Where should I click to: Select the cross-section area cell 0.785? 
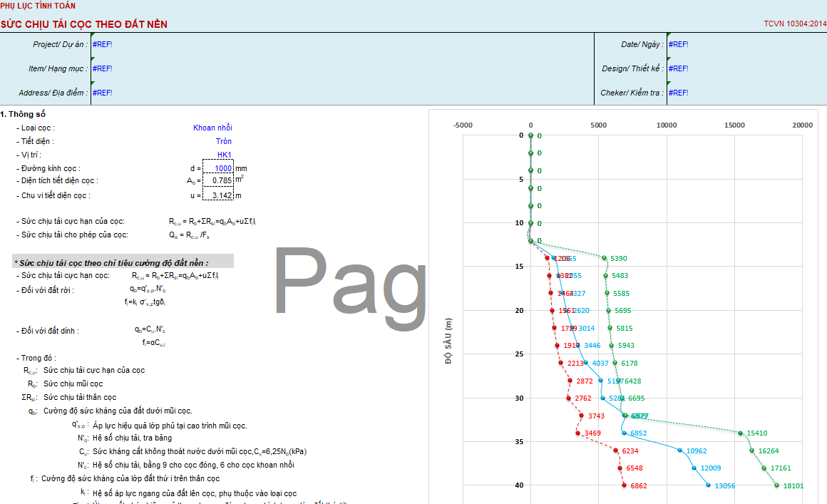pos(218,180)
